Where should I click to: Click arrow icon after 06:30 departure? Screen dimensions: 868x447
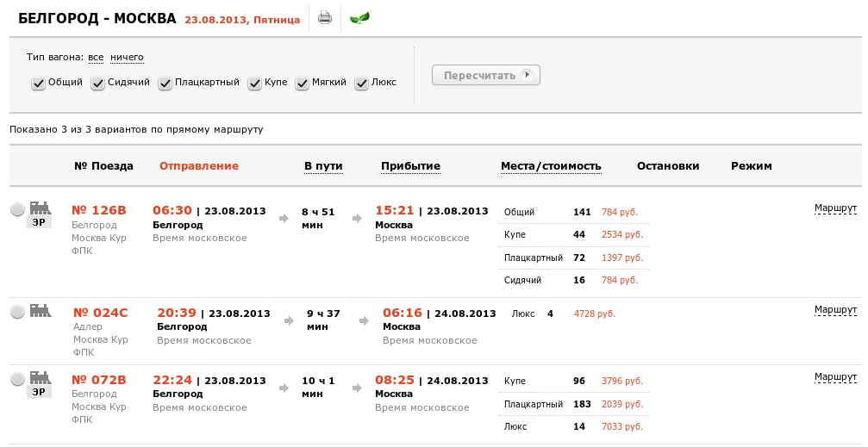tap(284, 218)
